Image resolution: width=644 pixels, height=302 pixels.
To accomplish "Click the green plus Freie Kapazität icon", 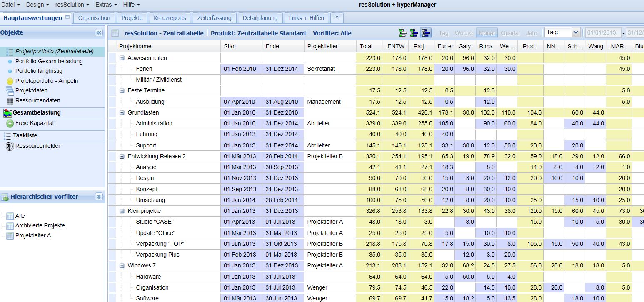I will (x=10, y=123).
